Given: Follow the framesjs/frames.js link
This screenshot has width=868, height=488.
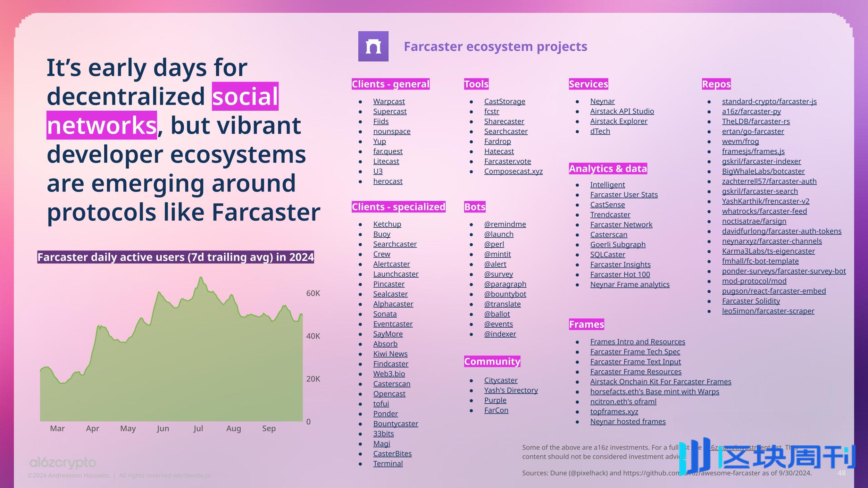Looking at the screenshot, I should tap(753, 151).
